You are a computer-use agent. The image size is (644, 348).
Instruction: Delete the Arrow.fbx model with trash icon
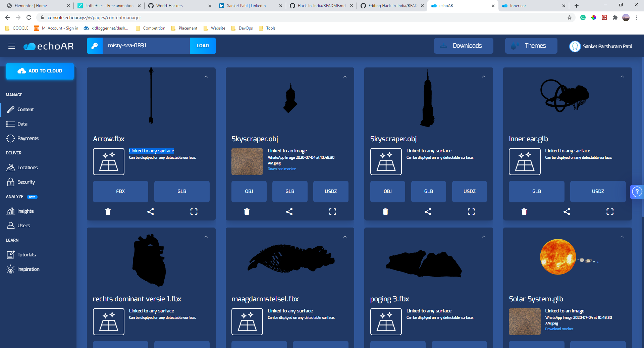coord(108,211)
